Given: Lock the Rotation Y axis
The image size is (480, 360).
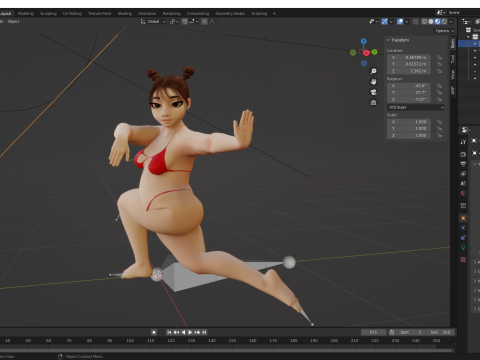Looking at the screenshot, I should point(439,93).
